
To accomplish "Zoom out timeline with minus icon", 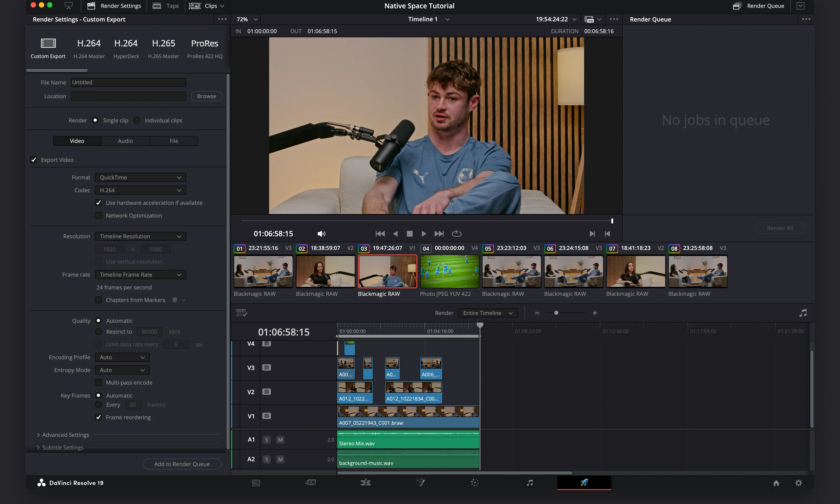I will click(537, 313).
